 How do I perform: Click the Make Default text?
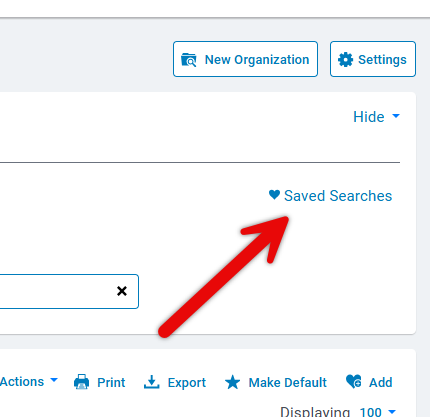[287, 382]
